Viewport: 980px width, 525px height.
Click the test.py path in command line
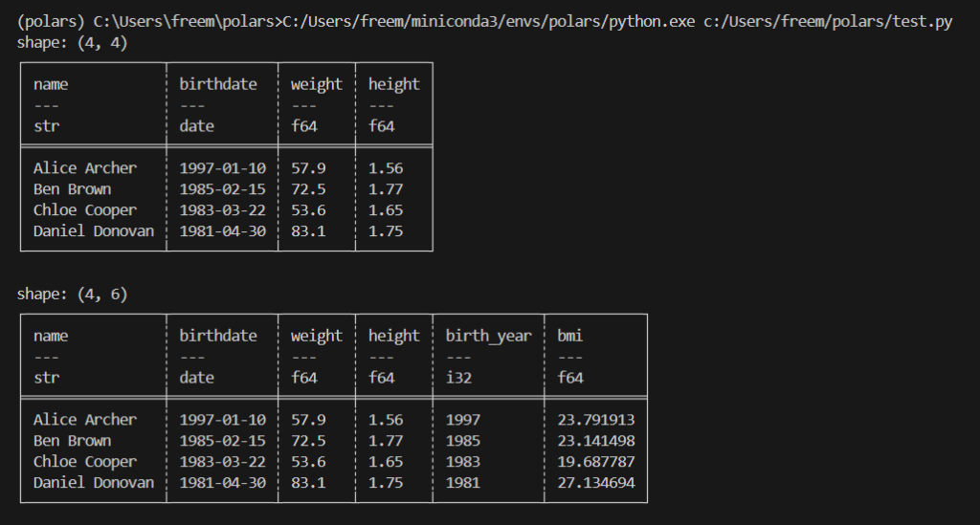click(x=828, y=22)
